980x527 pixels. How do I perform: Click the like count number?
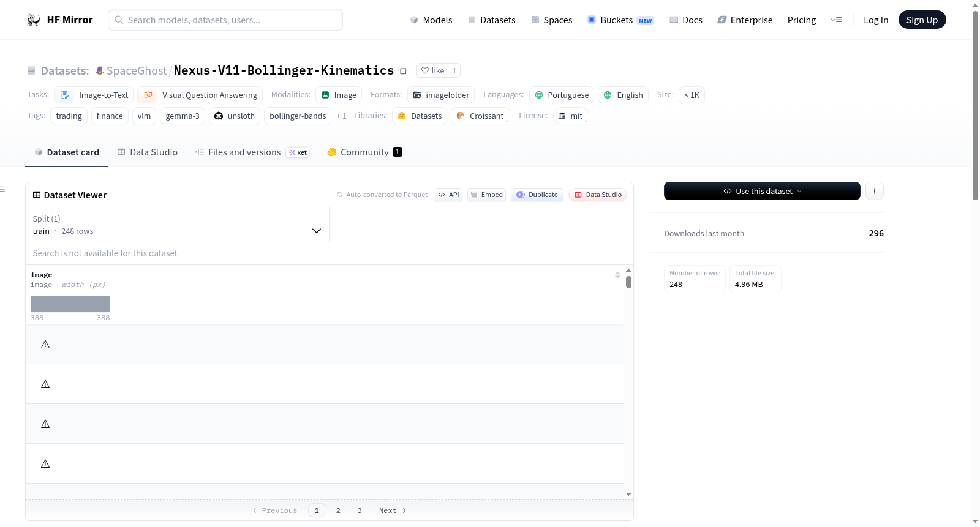tap(454, 70)
